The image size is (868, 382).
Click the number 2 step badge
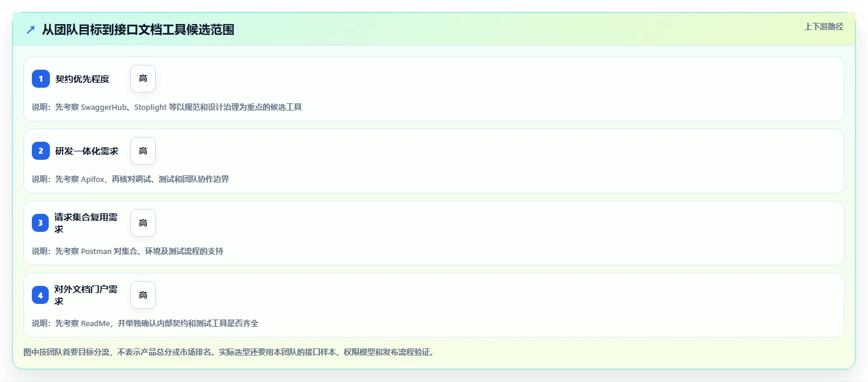[41, 151]
